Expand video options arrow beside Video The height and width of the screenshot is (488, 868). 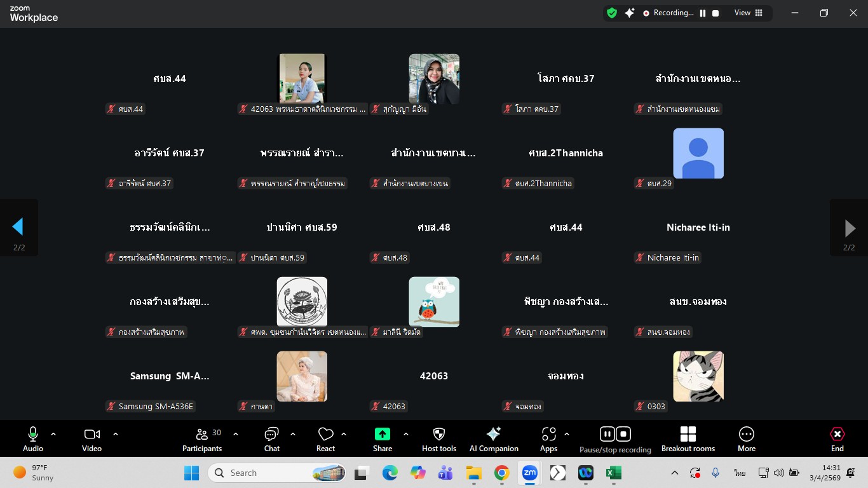click(116, 434)
